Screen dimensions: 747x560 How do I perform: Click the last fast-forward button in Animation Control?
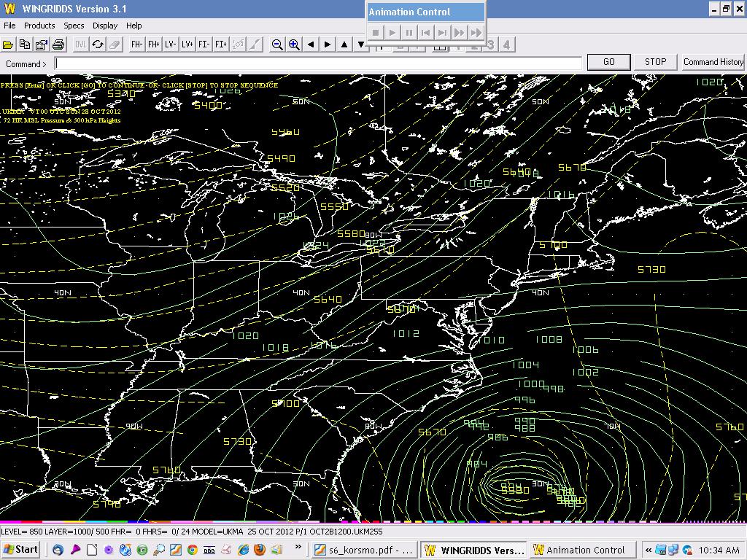(x=476, y=32)
